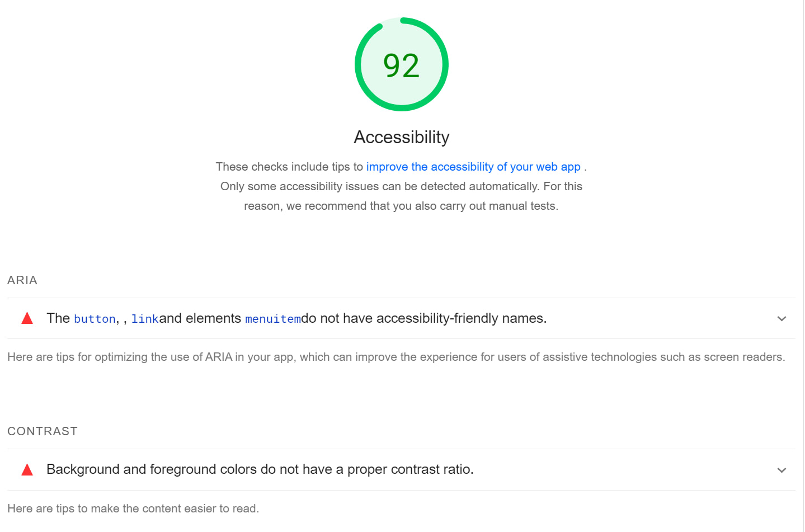Select the menuitem code snippet in the ARIA audit

tap(272, 318)
